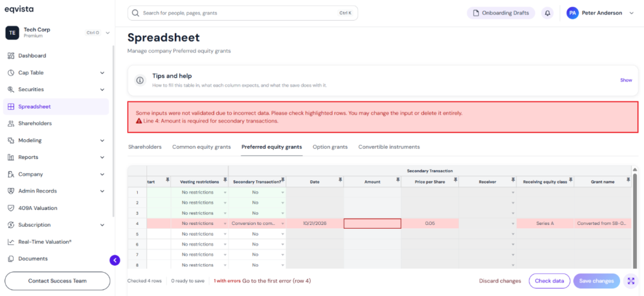The image size is (644, 296).
Task: Switch to Option grants tab
Action: (330, 147)
